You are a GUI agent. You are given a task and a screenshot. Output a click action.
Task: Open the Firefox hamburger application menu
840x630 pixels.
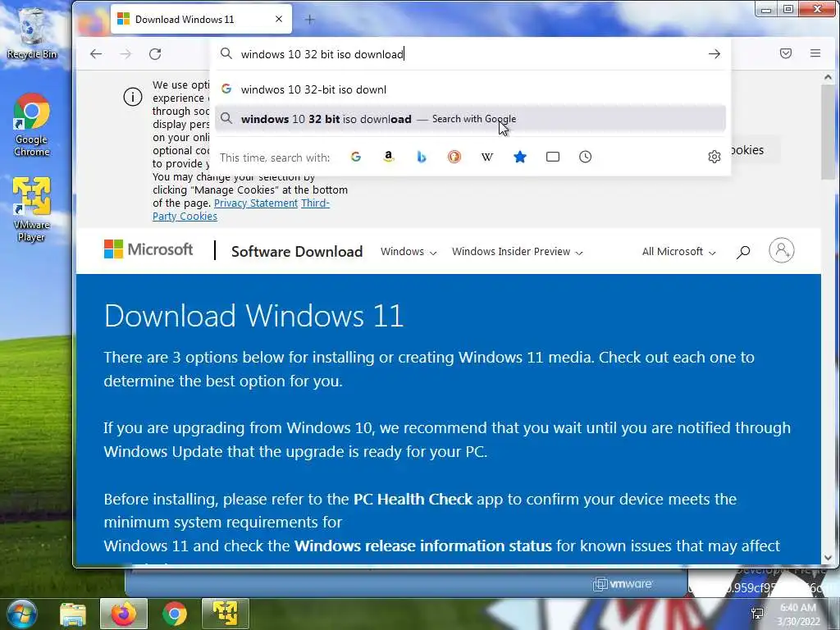[x=815, y=53]
